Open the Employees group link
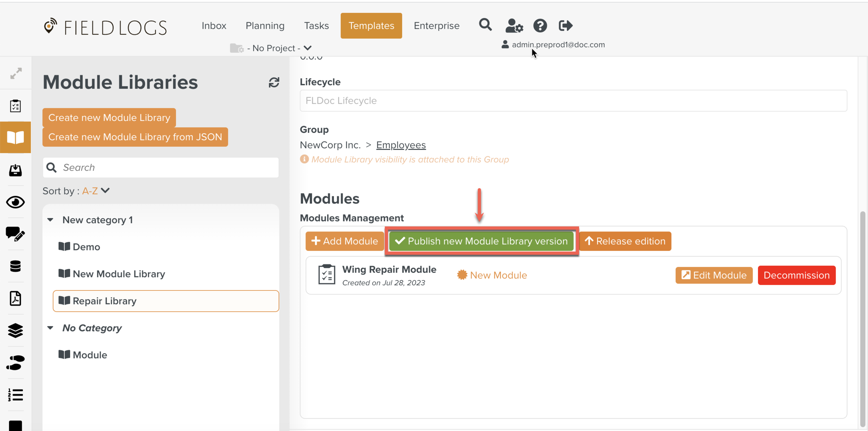The width and height of the screenshot is (868, 431). (x=401, y=145)
